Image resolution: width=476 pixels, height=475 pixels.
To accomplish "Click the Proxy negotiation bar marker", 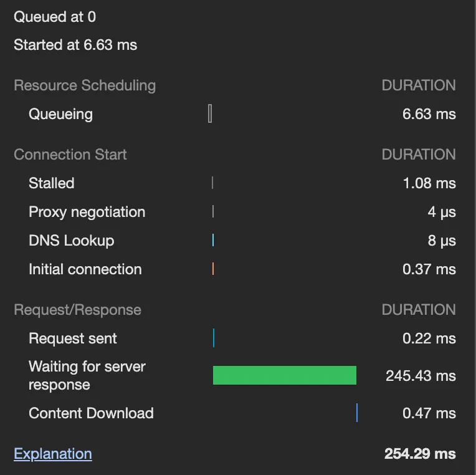I will pos(213,212).
